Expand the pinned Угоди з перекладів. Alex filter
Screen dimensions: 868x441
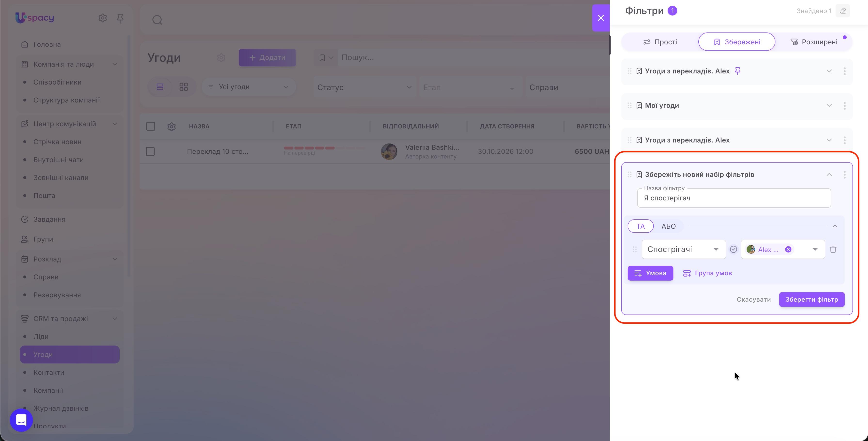(x=829, y=71)
